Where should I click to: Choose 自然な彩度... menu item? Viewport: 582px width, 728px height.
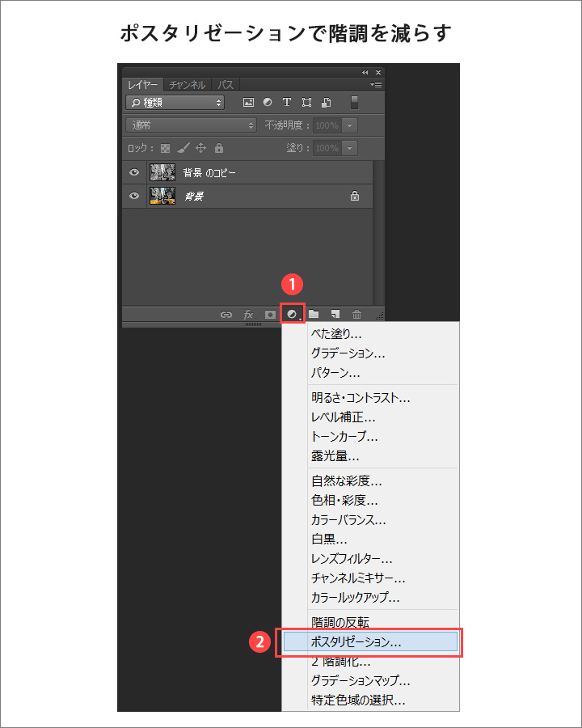pos(370,481)
